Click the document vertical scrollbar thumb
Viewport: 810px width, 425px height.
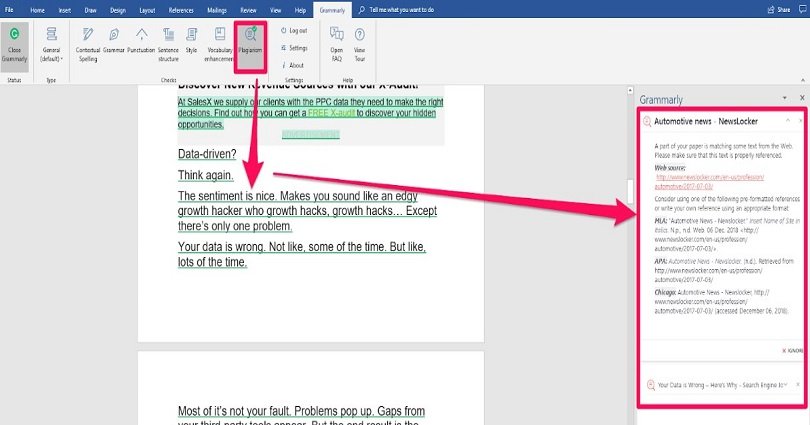pyautogui.click(x=630, y=191)
